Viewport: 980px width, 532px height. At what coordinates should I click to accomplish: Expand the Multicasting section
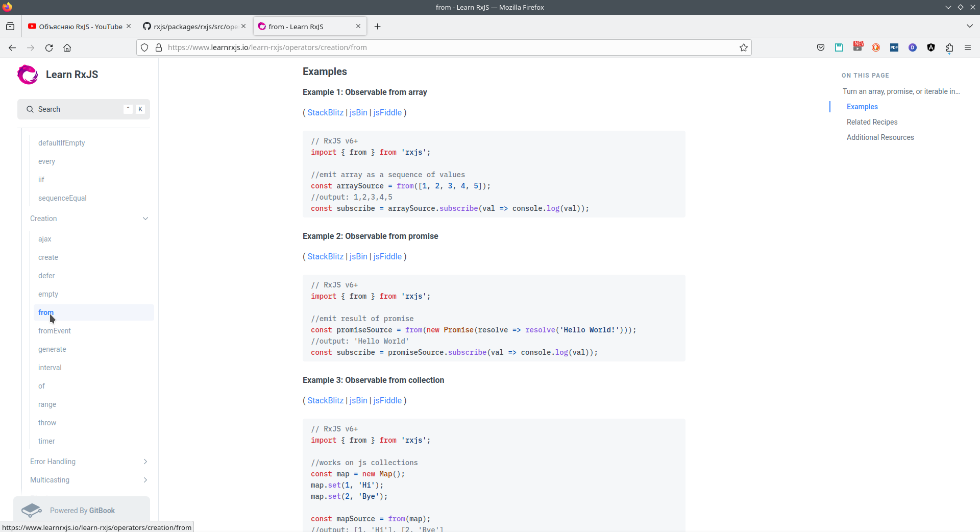145,480
